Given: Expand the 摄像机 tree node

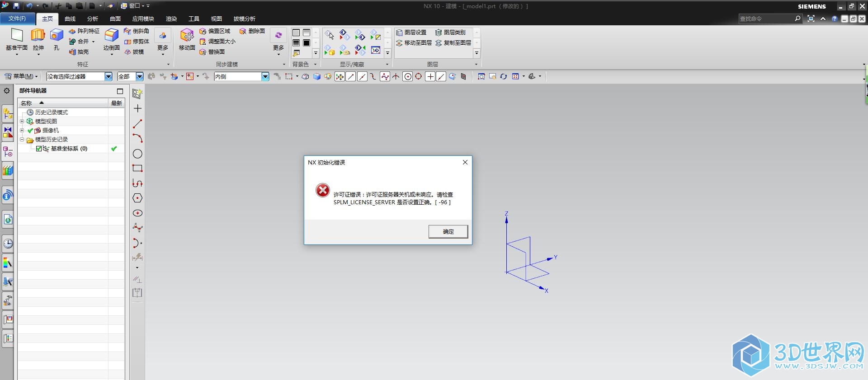Looking at the screenshot, I should (22, 130).
